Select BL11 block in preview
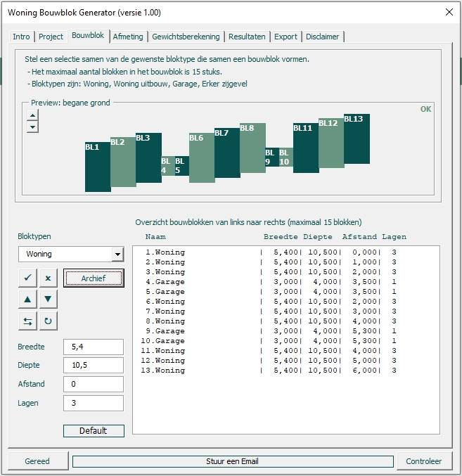The height and width of the screenshot is (476, 462). (x=306, y=148)
